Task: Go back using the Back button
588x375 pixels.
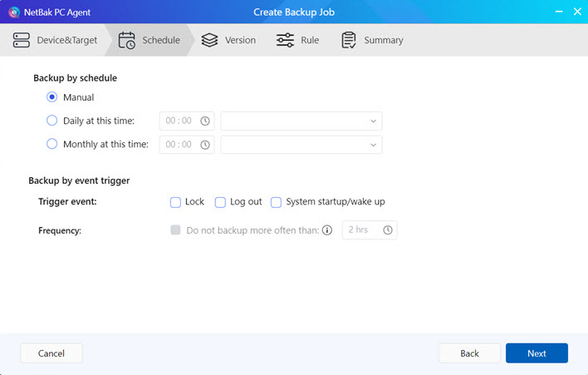Action: (x=469, y=353)
